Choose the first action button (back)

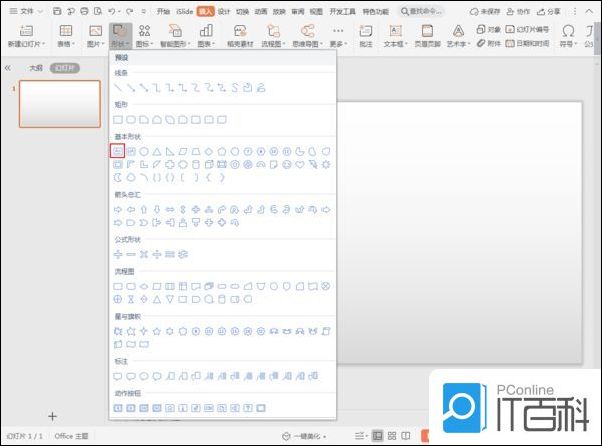[118, 408]
